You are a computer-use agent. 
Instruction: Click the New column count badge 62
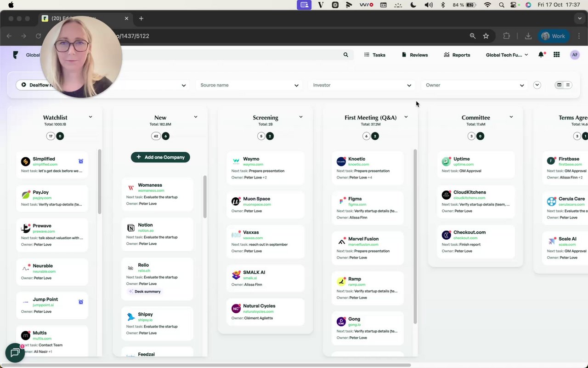click(157, 136)
